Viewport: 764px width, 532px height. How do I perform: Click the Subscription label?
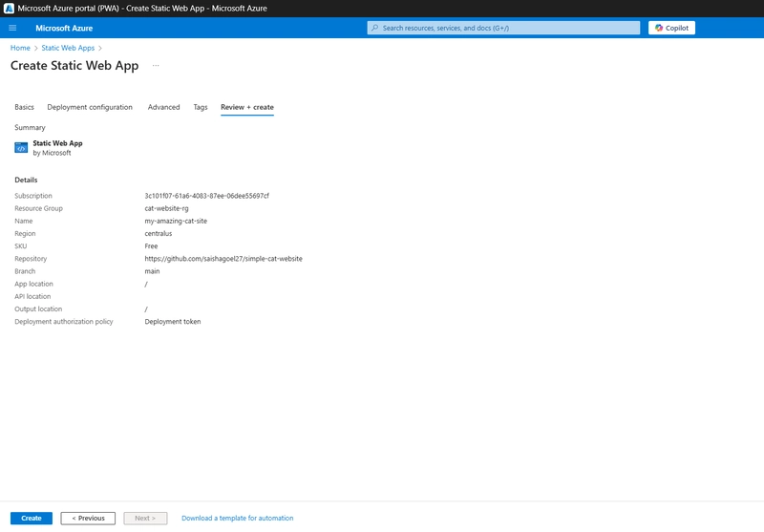point(33,196)
